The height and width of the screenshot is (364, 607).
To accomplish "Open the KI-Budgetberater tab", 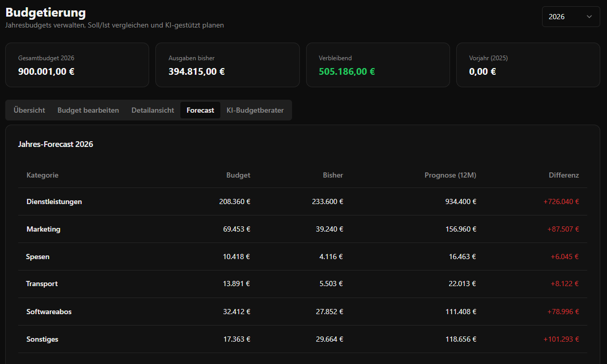I will [255, 110].
